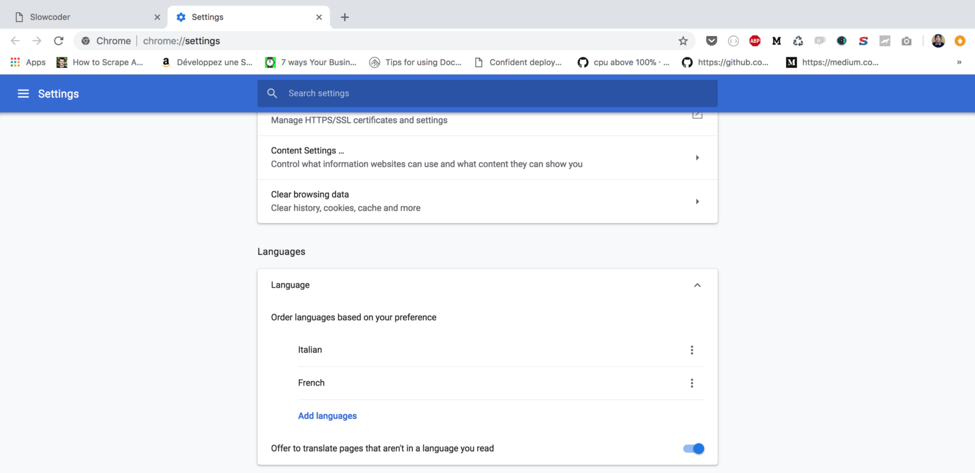The height and width of the screenshot is (473, 975).
Task: Select the Settings tab
Action: click(245, 17)
